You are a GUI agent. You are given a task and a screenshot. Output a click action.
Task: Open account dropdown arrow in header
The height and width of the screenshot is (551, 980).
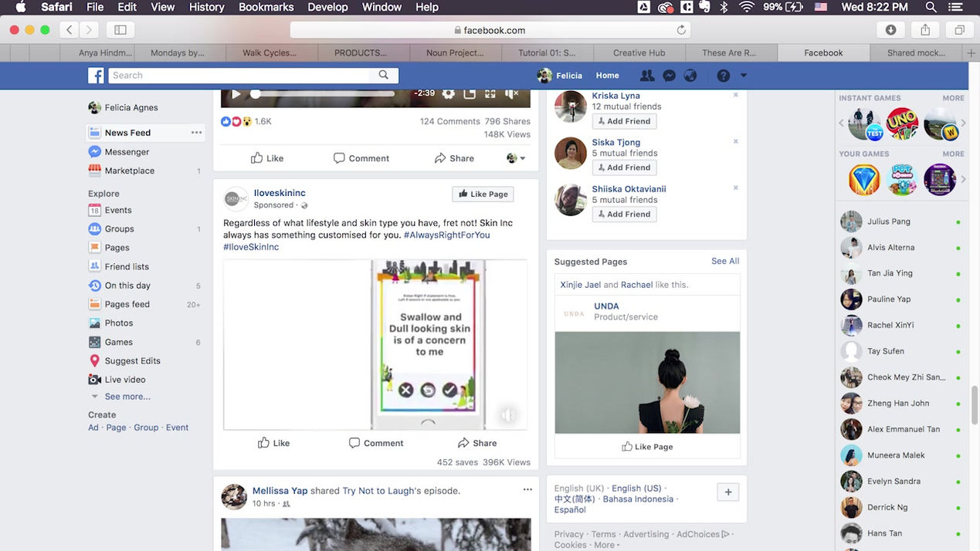[744, 76]
